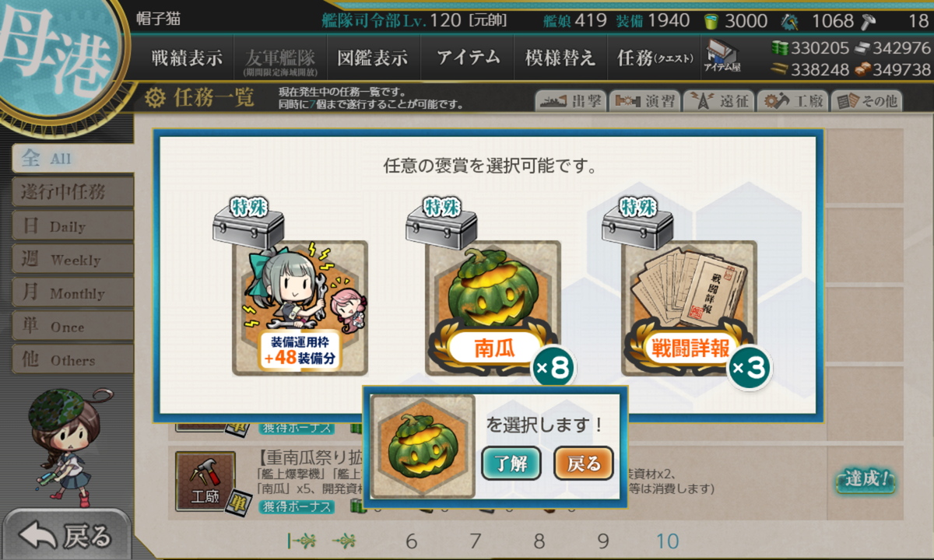Click the selected pumpkin preview thumbnail

(423, 446)
